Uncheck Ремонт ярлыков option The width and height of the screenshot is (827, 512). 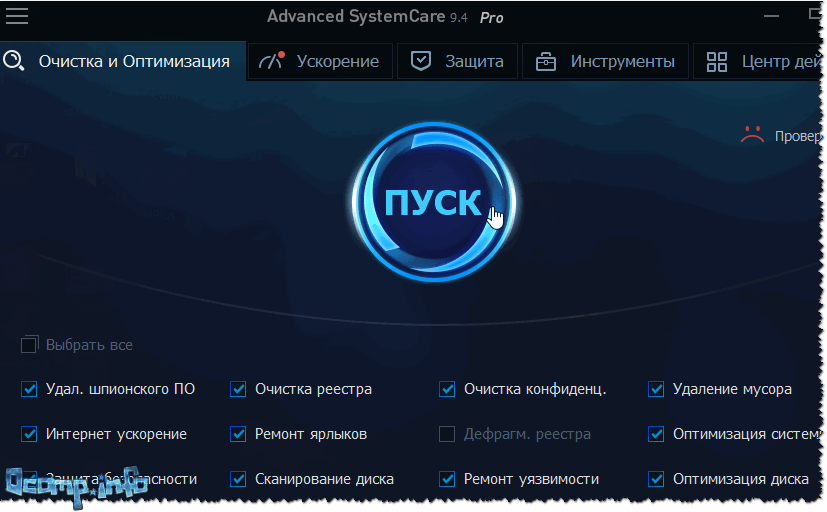click(238, 434)
